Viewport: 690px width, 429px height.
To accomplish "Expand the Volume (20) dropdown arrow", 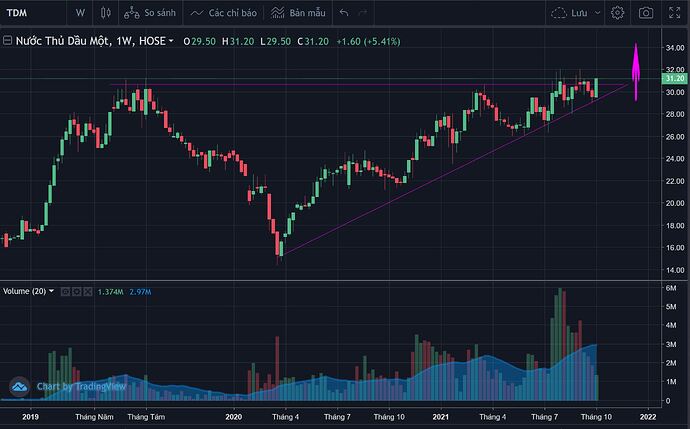I will pyautogui.click(x=51, y=291).
